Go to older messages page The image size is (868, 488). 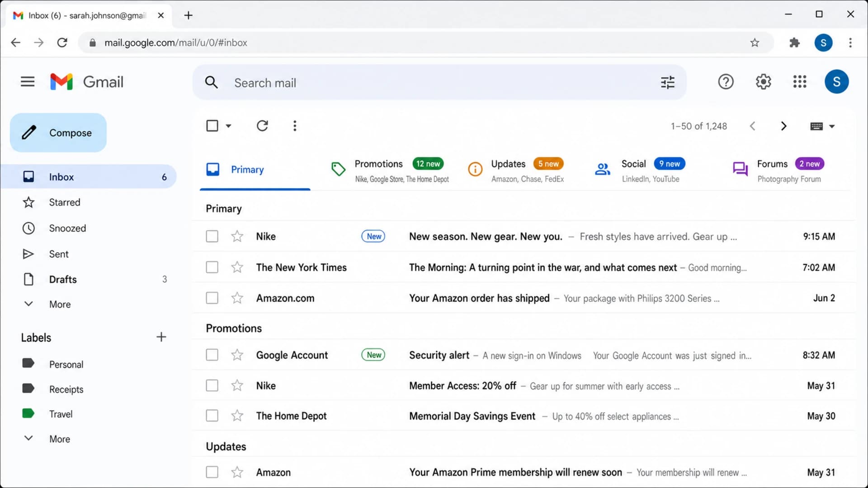click(x=784, y=126)
